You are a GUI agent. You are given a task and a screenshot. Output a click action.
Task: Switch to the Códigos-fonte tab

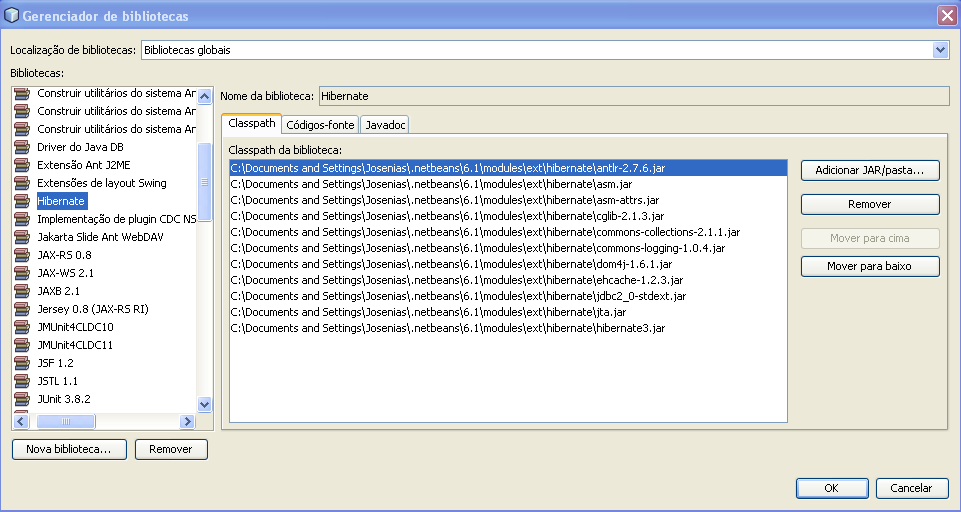pyautogui.click(x=319, y=125)
